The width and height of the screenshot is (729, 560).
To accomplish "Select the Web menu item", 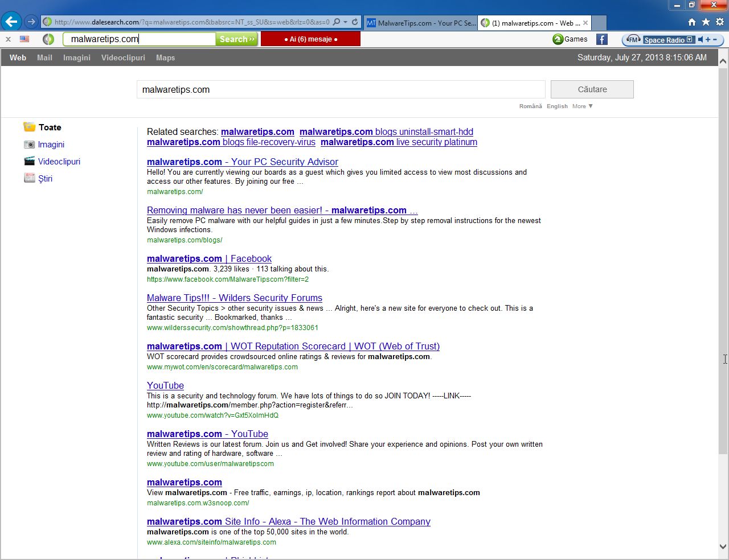I will tap(18, 57).
